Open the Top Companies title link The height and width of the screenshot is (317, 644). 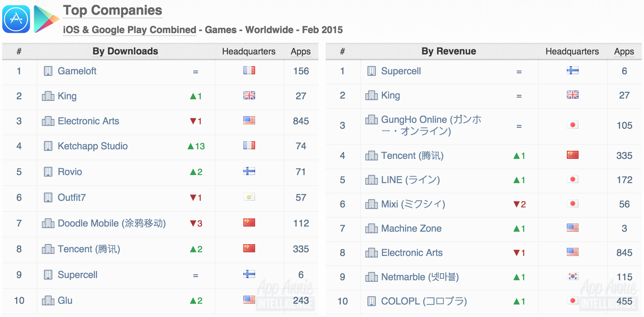[x=112, y=10]
